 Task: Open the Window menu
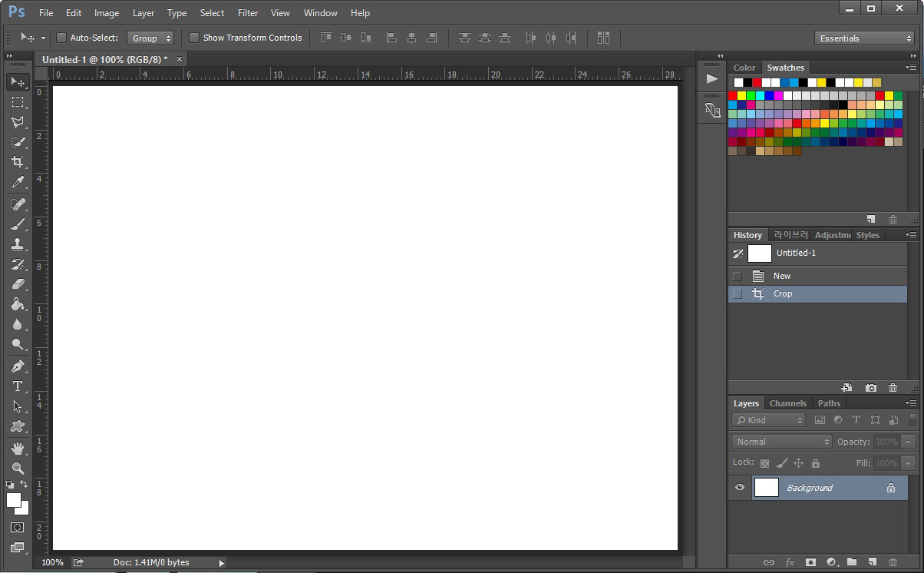pyautogui.click(x=320, y=13)
